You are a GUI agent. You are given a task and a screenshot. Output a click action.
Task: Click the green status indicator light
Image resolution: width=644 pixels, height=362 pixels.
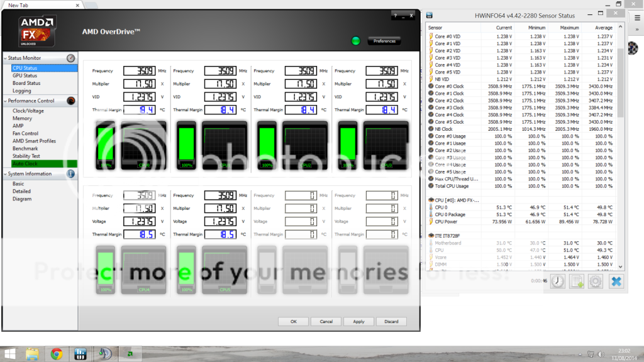[x=356, y=41]
